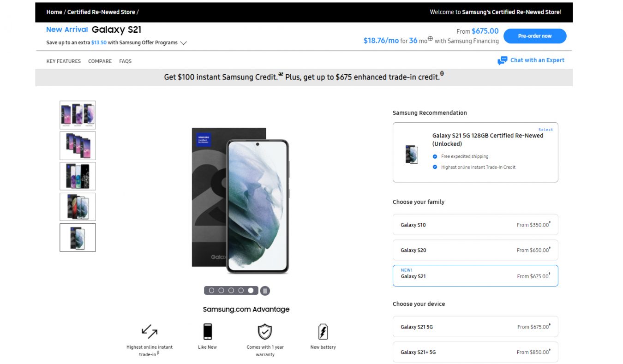Open the first thumbnail of three phones
This screenshot has width=623, height=364.
coord(78,115)
